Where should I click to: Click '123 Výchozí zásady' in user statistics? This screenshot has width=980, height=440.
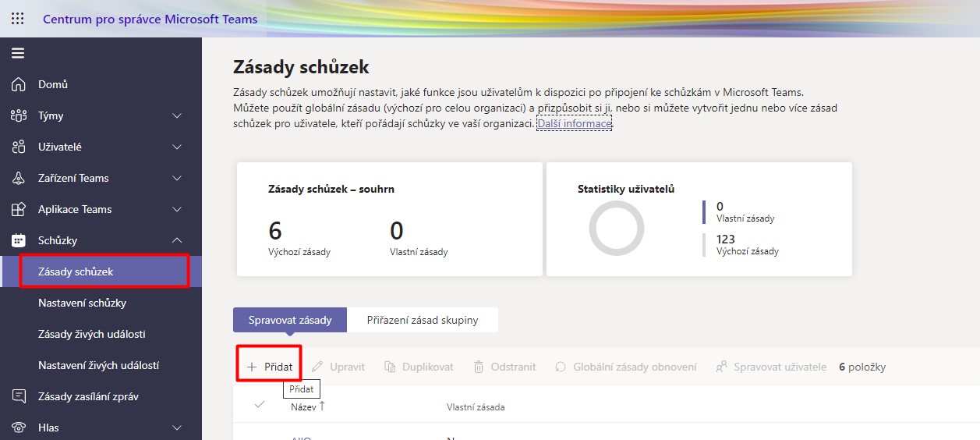[747, 245]
